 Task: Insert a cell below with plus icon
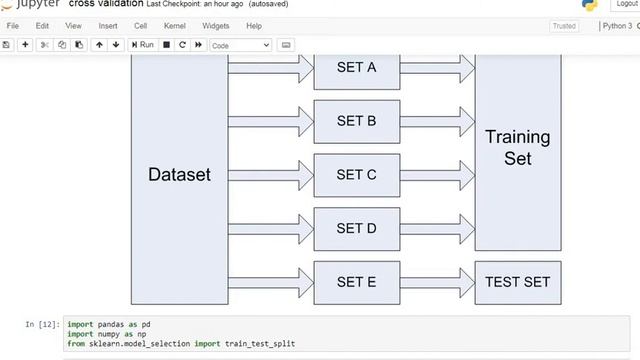(25, 45)
